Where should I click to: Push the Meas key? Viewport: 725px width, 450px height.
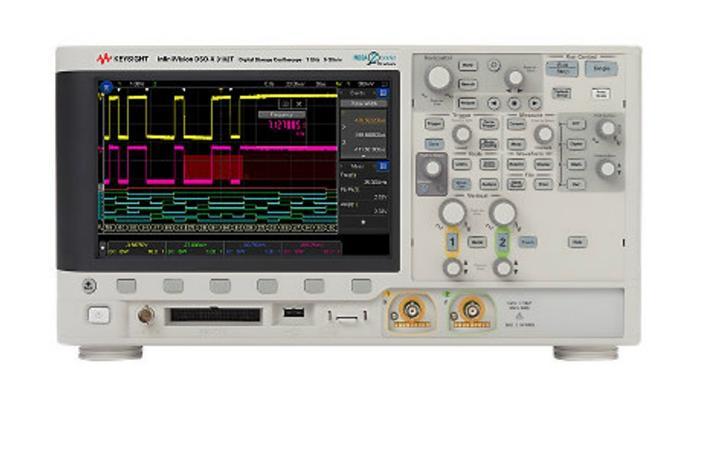(516, 144)
